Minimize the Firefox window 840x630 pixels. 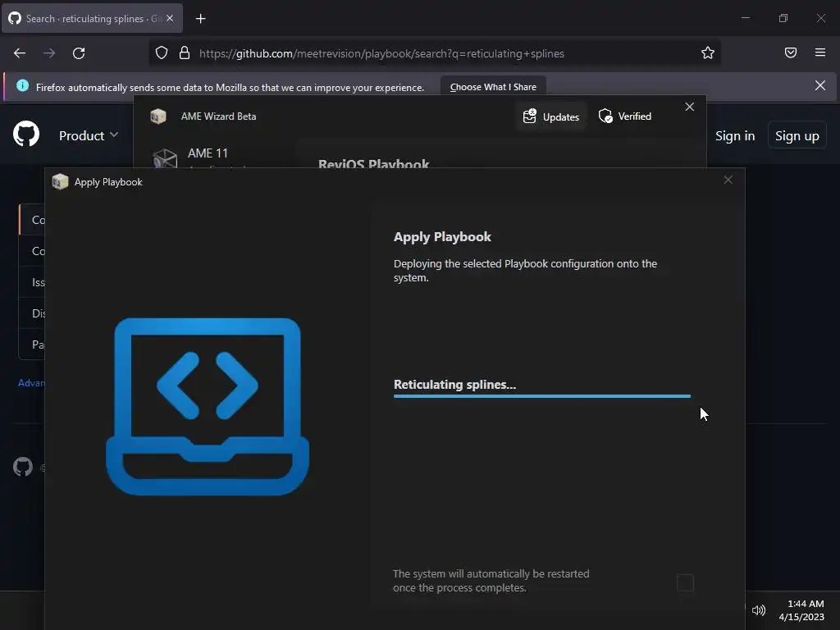(x=745, y=18)
